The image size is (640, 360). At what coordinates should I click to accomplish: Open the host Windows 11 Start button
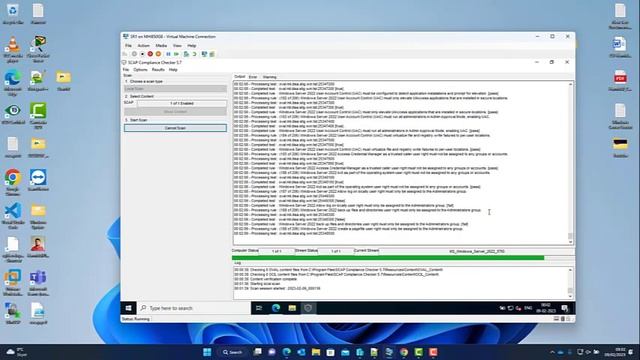click(207, 352)
